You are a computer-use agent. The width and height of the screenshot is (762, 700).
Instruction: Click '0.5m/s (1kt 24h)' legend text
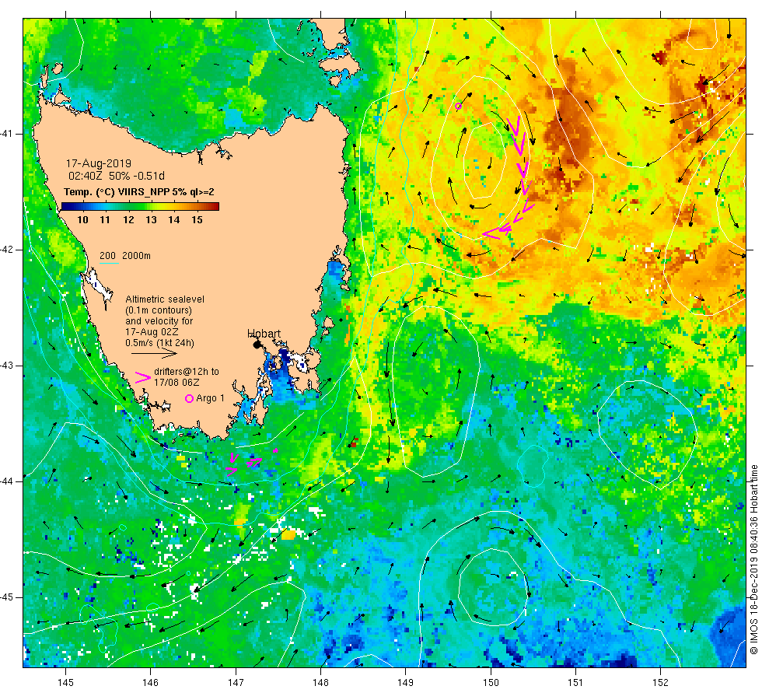pyautogui.click(x=159, y=343)
